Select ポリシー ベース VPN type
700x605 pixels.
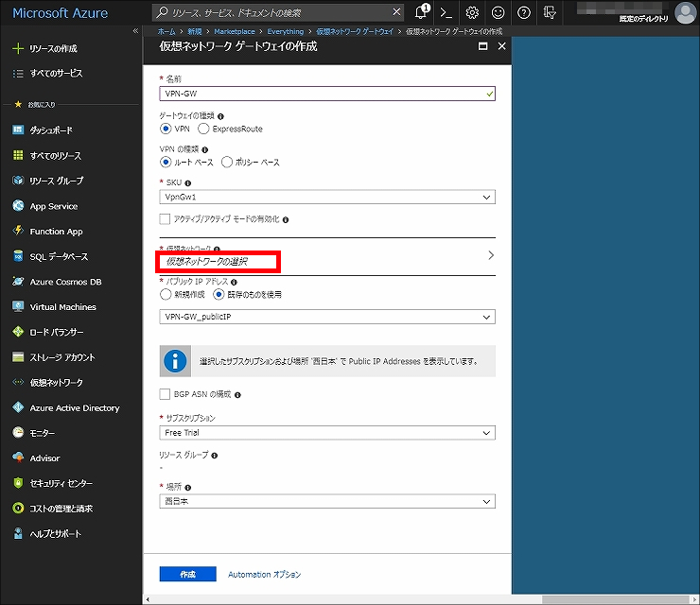(227, 162)
